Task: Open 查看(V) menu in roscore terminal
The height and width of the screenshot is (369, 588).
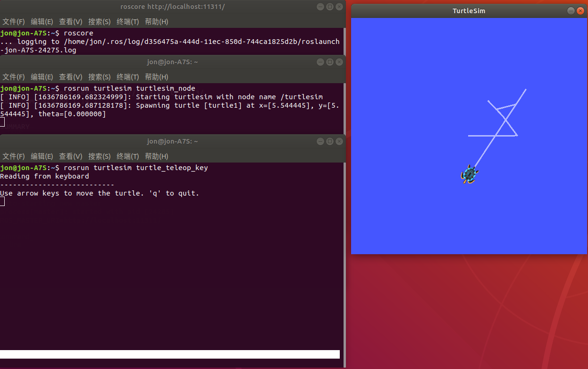Action: coord(71,22)
